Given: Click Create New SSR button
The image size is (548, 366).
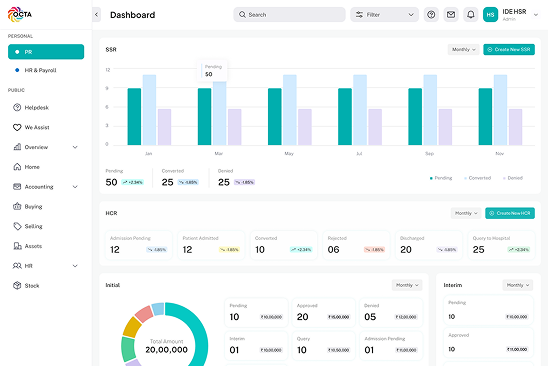Looking at the screenshot, I should [x=509, y=50].
